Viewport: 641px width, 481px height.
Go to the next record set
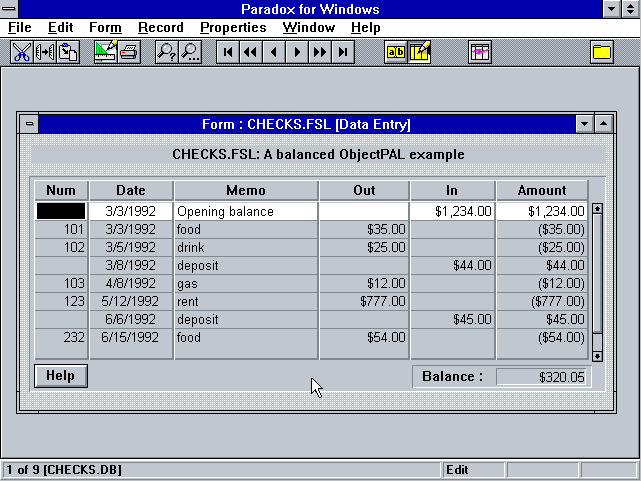coord(320,52)
